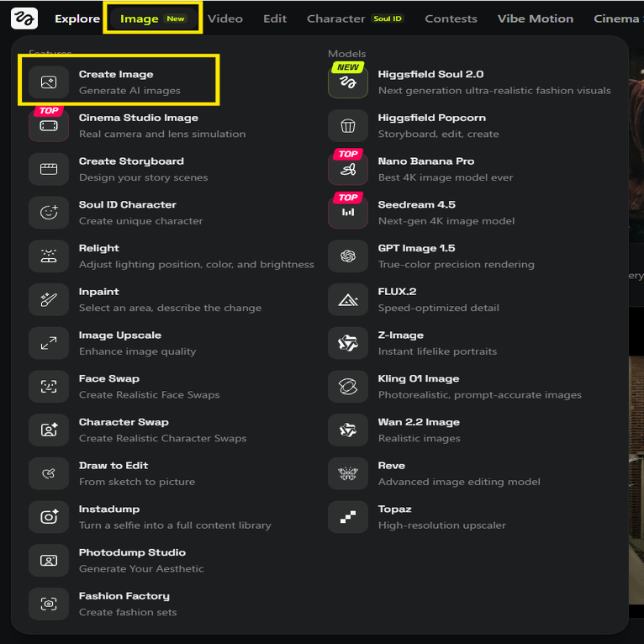Viewport: 644px width, 644px height.
Task: Click 'Best 4K image model ever' text
Action: (446, 178)
